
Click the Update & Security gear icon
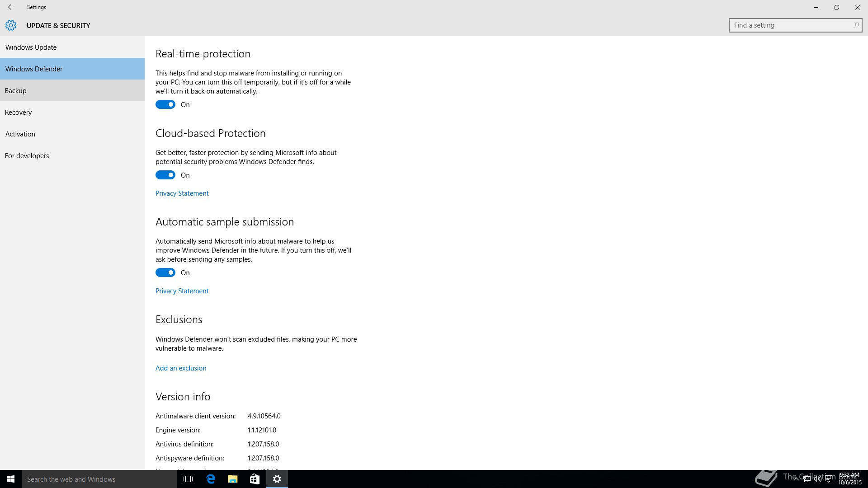11,25
